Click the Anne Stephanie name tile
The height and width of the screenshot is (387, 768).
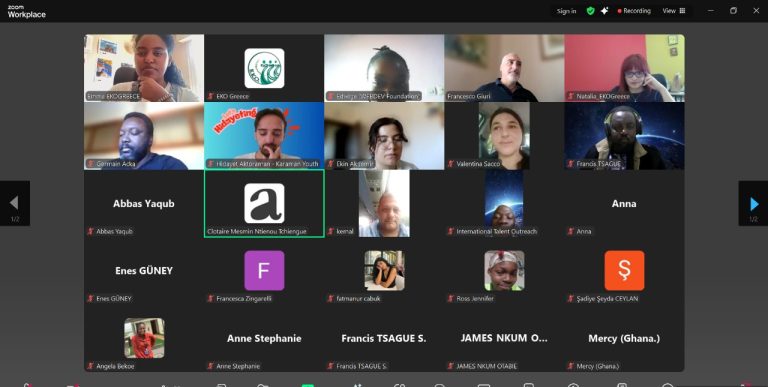[x=264, y=338]
